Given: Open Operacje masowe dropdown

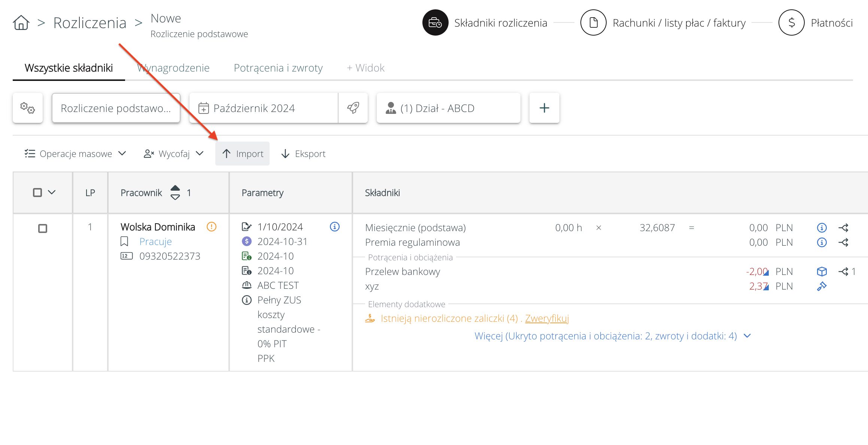Looking at the screenshot, I should [75, 154].
